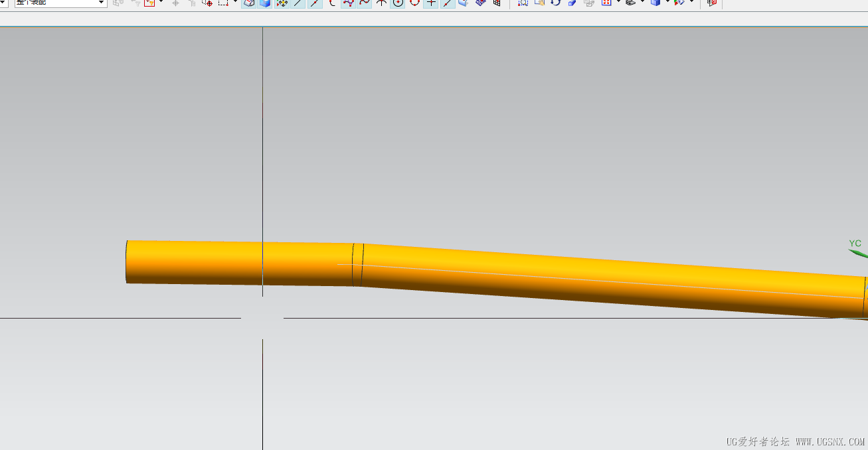Click the intersection arrow snap icon
The height and width of the screenshot is (450, 868).
click(x=381, y=3)
